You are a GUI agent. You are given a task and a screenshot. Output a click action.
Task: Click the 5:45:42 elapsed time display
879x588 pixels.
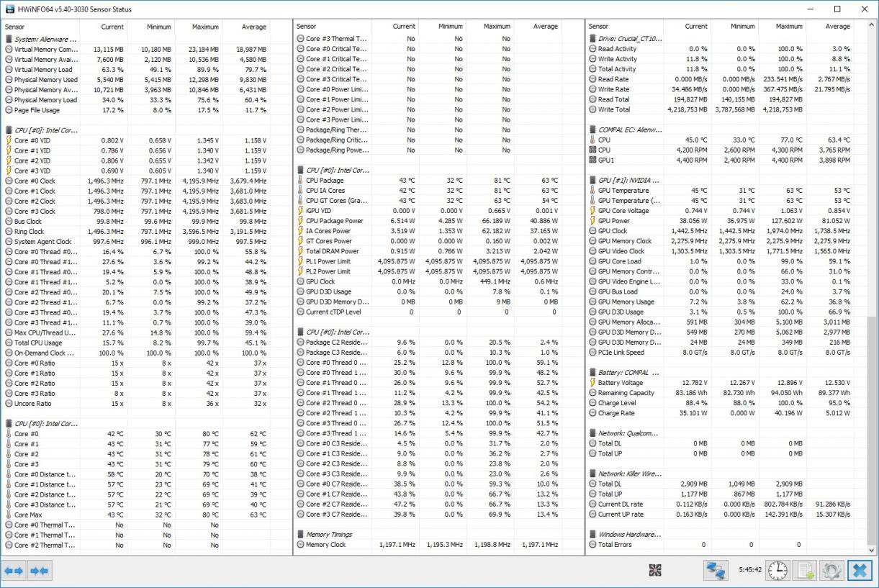[x=749, y=569]
